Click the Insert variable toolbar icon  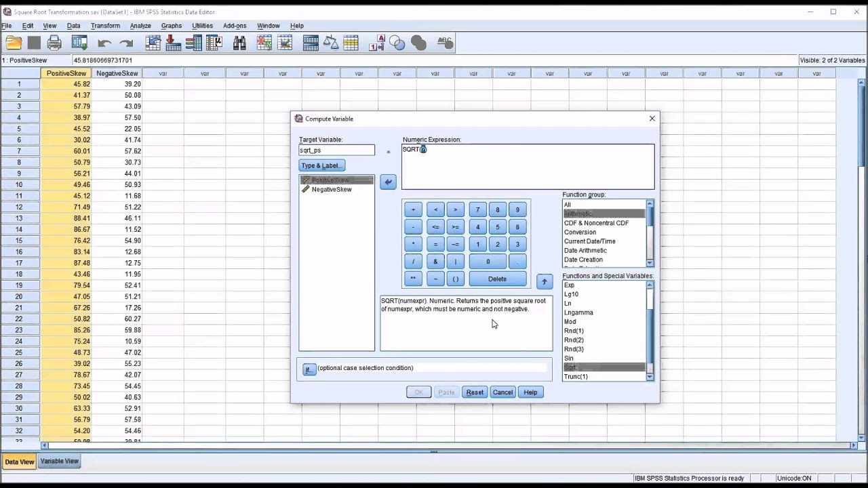(285, 43)
